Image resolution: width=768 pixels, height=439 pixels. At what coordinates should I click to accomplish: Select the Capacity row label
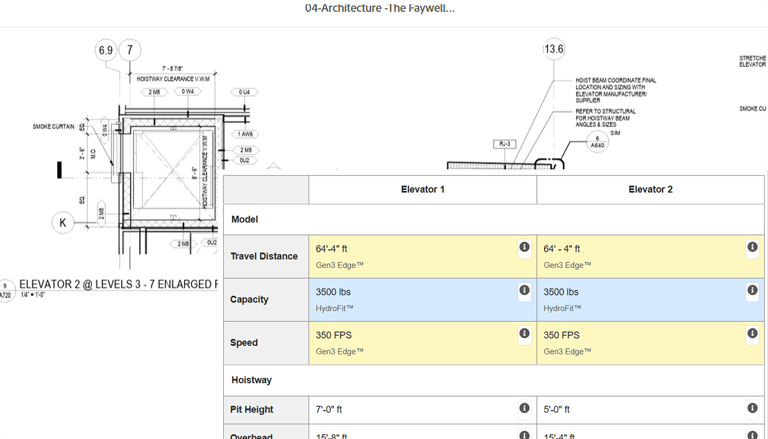point(249,299)
